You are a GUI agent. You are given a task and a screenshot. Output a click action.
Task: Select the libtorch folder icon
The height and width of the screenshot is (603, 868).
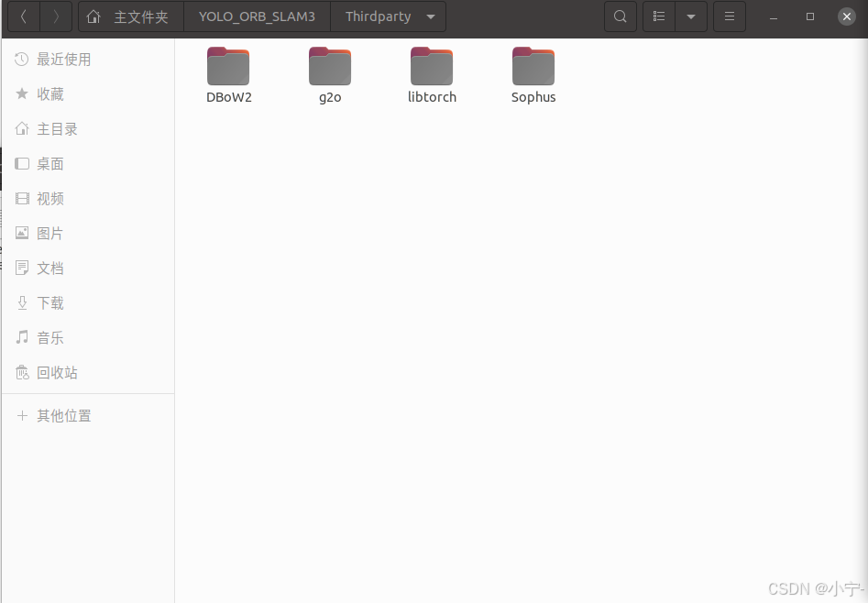click(x=432, y=66)
